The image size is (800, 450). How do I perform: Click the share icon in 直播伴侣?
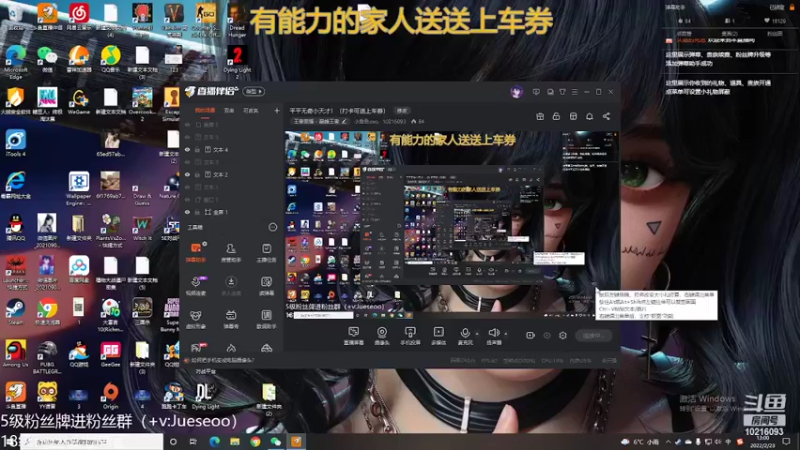coord(606,116)
